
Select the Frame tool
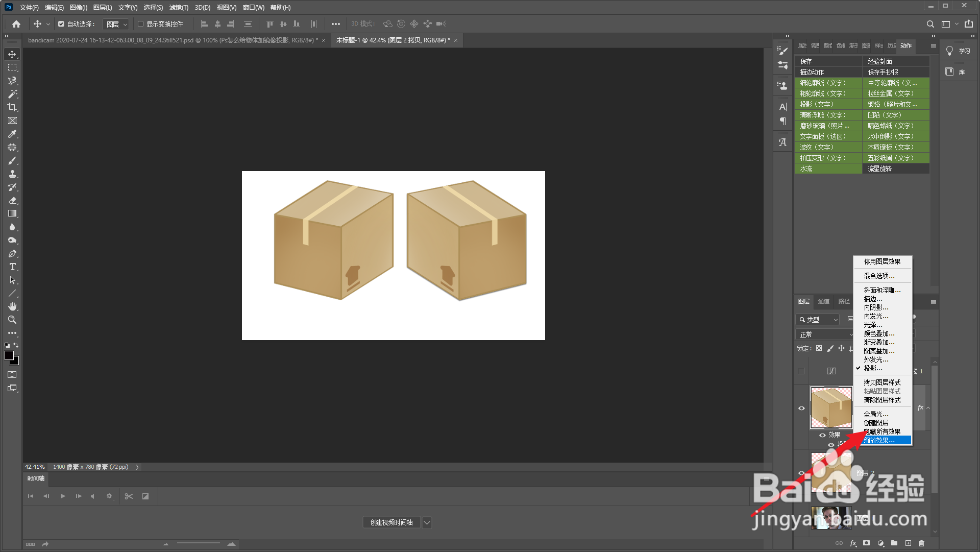12,121
